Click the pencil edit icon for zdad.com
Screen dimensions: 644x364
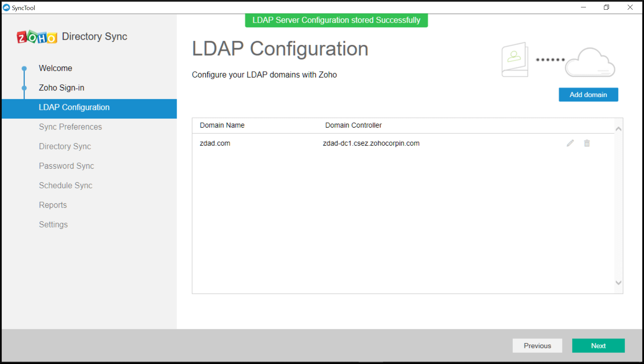point(570,143)
